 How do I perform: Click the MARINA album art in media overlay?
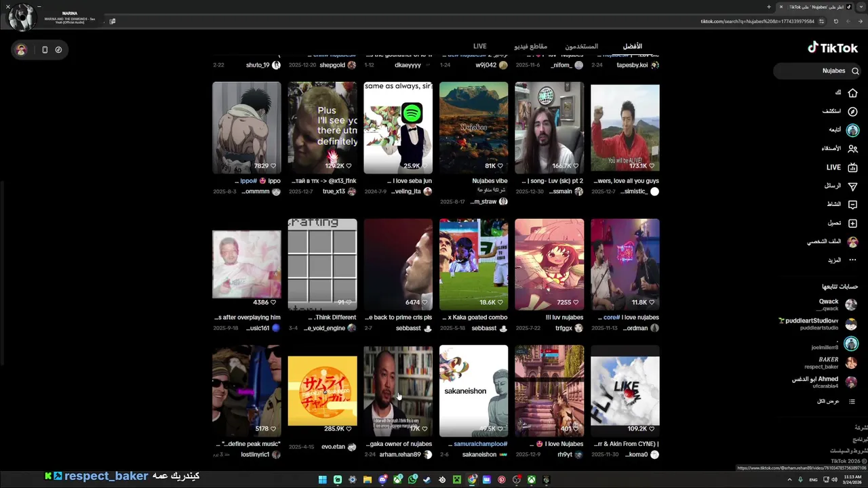tap(21, 17)
